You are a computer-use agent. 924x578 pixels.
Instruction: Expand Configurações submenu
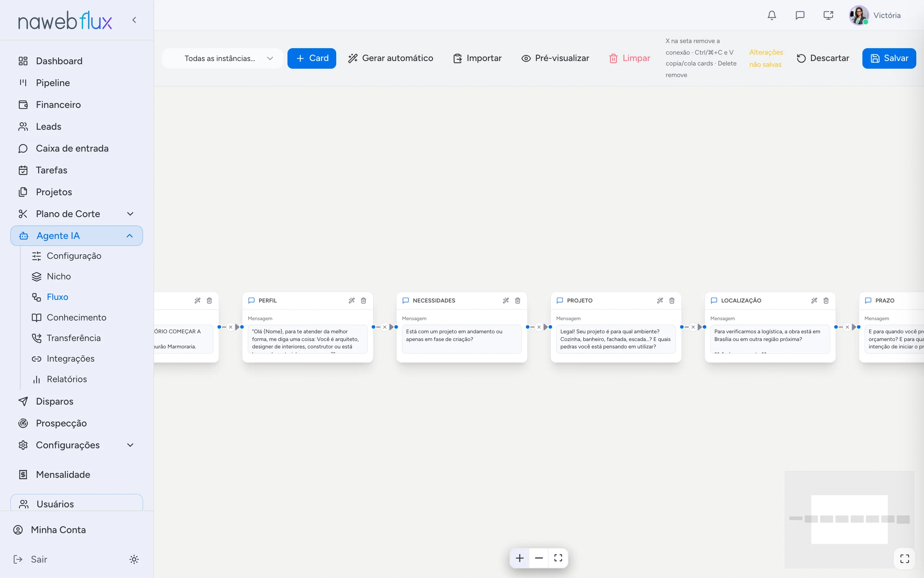pos(131,445)
